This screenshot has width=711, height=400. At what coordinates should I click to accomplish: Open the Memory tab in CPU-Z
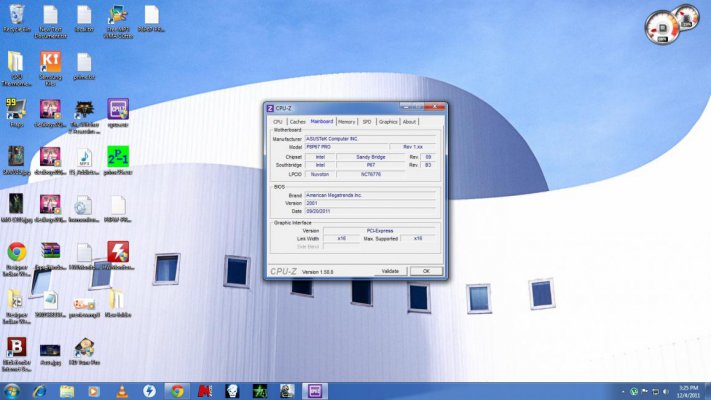point(347,122)
